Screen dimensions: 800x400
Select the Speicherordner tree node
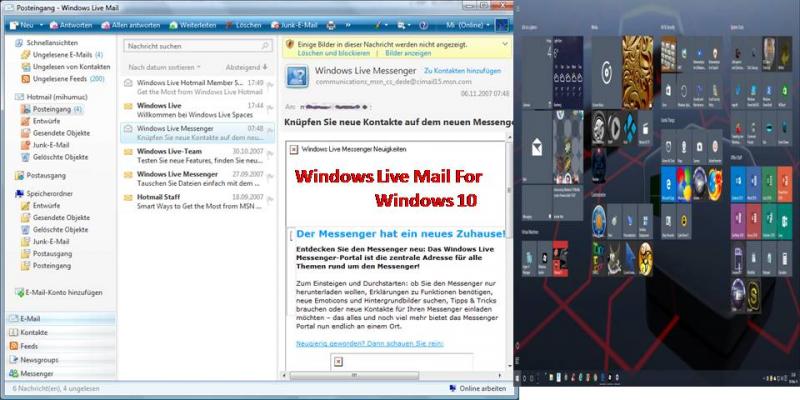44,193
